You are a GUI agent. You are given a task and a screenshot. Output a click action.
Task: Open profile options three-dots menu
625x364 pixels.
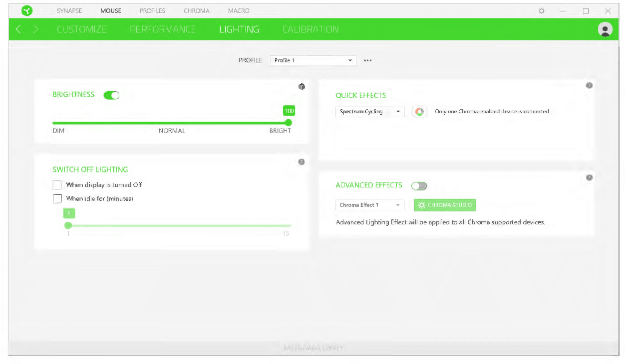(368, 60)
